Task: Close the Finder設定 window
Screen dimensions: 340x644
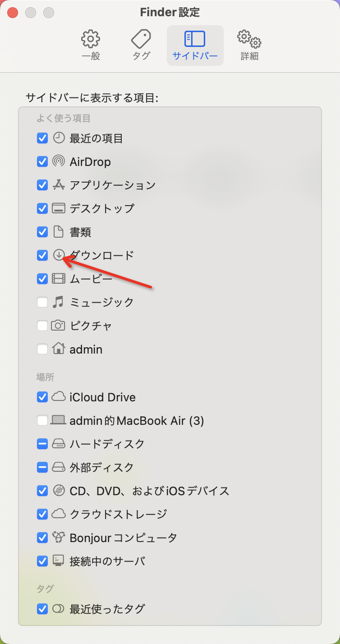Action: point(13,13)
